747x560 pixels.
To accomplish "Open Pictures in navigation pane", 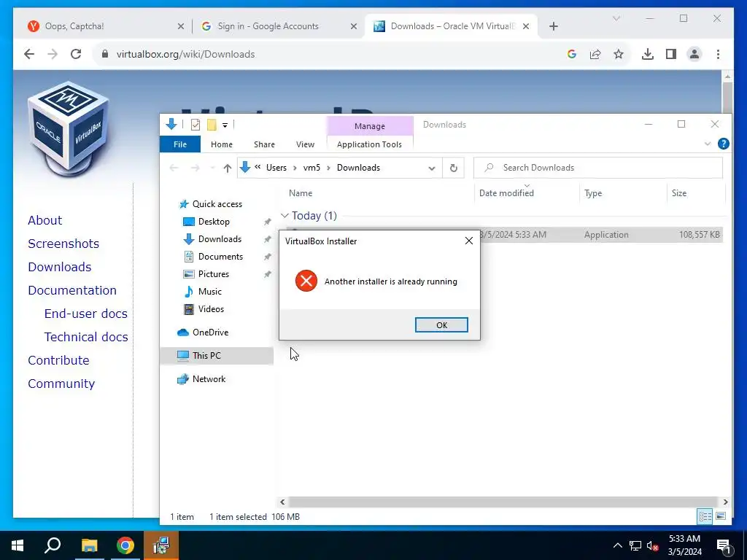I will pyautogui.click(x=213, y=274).
